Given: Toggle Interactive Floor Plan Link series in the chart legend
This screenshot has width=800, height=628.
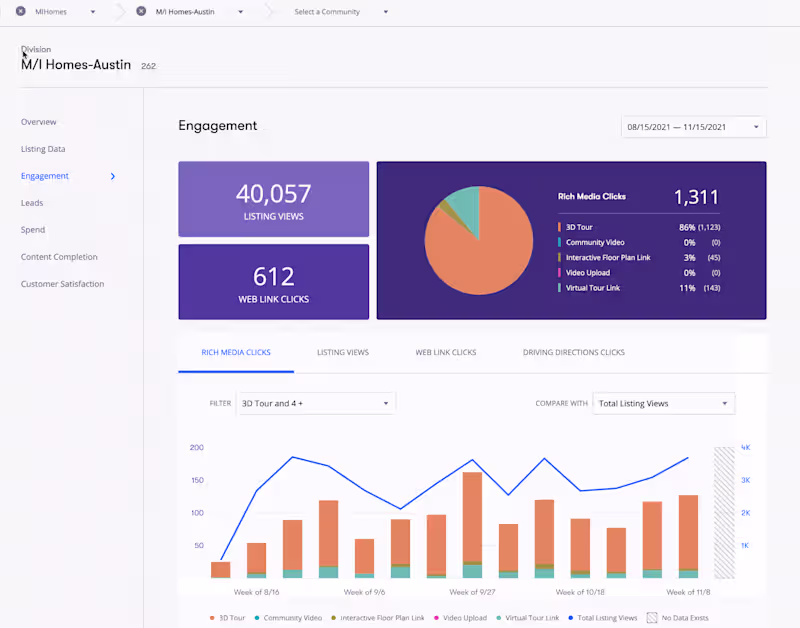Looking at the screenshot, I should click(378, 618).
